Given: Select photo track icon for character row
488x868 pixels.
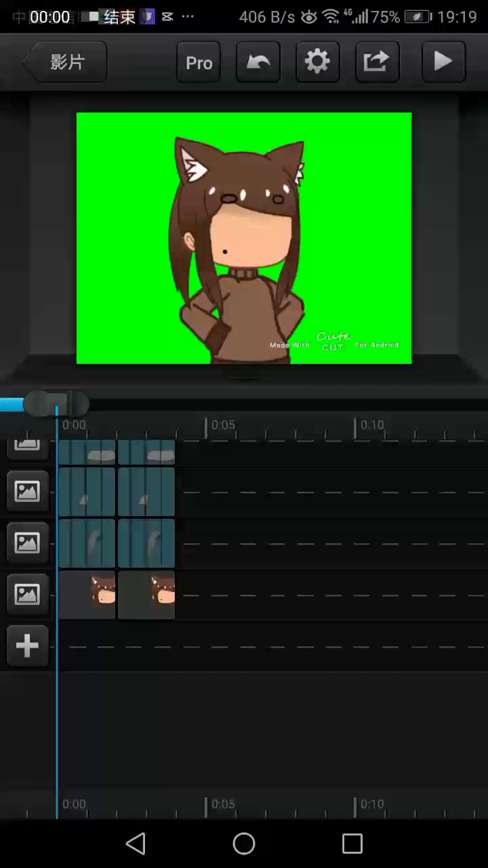Looking at the screenshot, I should [x=27, y=595].
